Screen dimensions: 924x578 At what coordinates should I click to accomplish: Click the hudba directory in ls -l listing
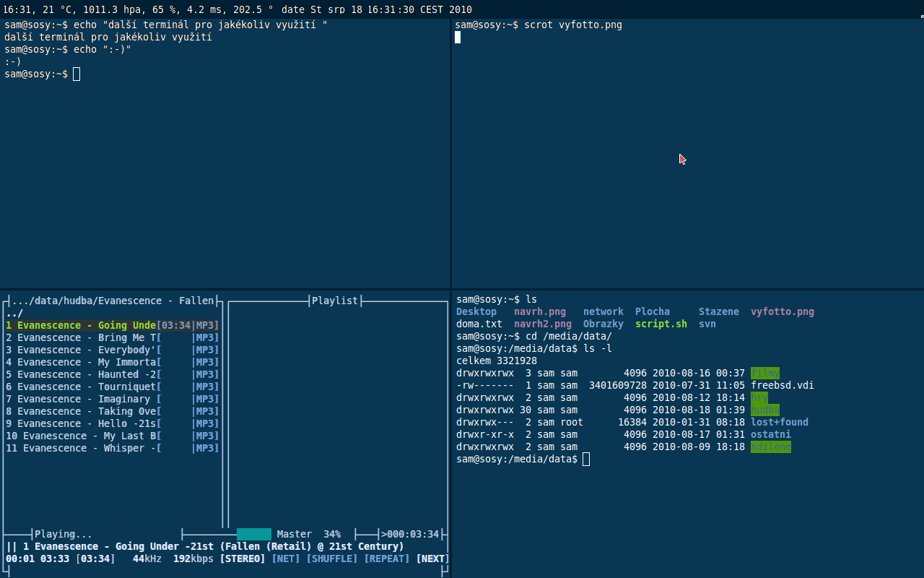765,410
